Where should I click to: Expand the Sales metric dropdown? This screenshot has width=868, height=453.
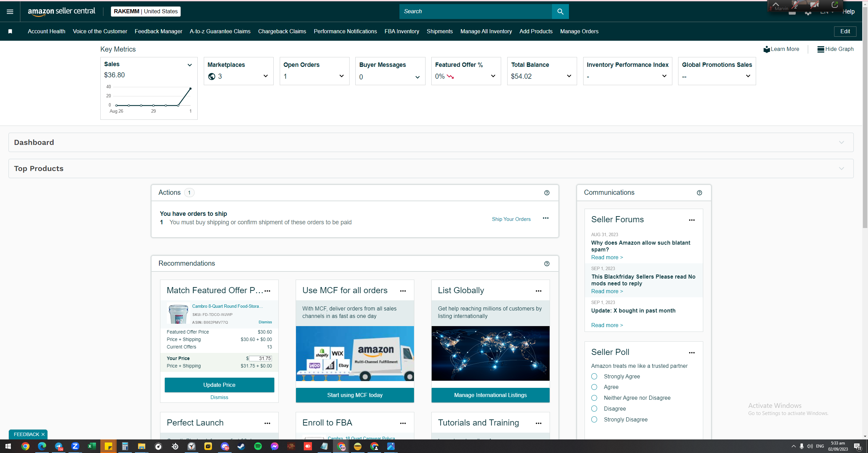(x=190, y=65)
